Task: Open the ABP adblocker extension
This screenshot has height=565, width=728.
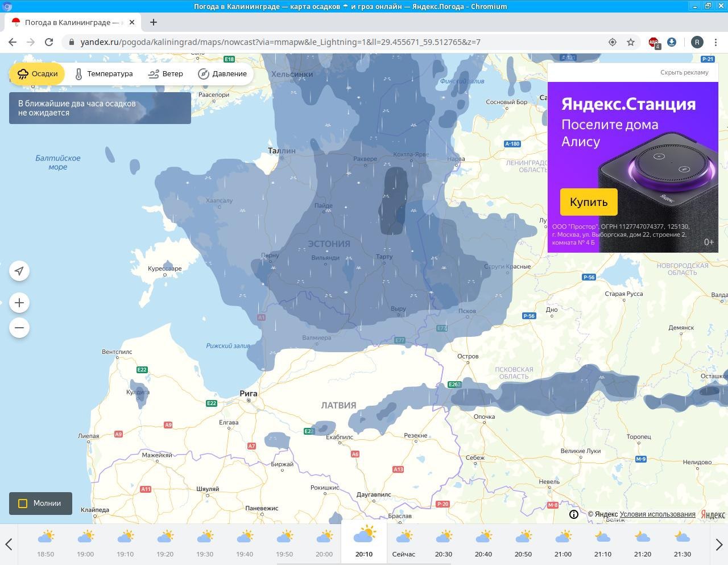Action: click(x=654, y=42)
